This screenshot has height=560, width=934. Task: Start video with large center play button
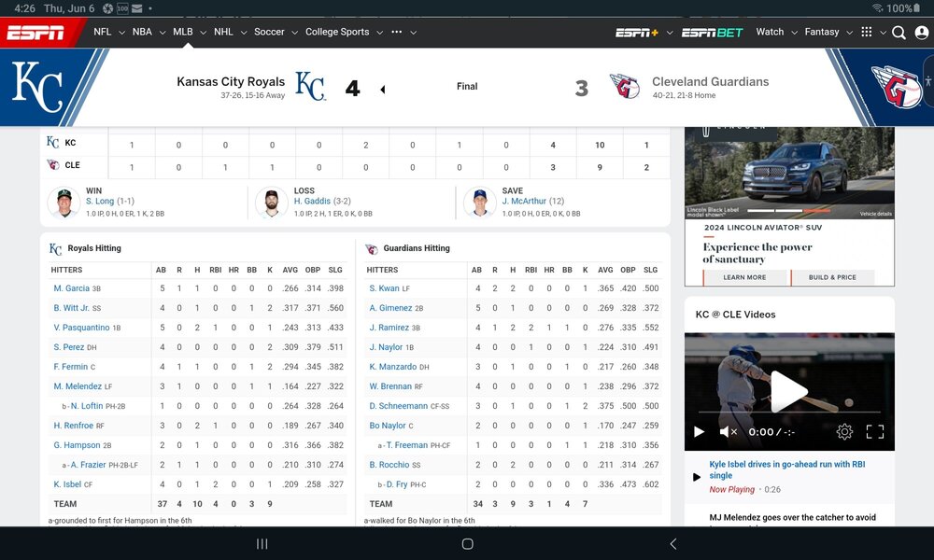pyautogui.click(x=788, y=391)
